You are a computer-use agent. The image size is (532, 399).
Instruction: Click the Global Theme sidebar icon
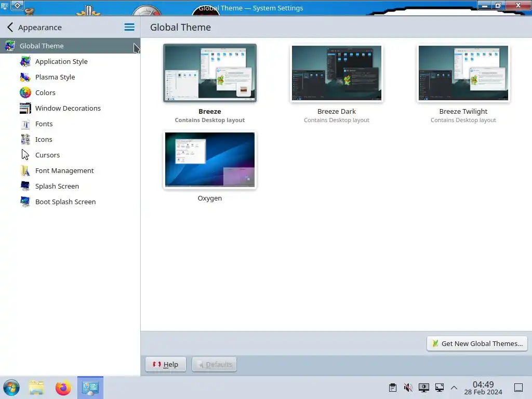coord(9,46)
